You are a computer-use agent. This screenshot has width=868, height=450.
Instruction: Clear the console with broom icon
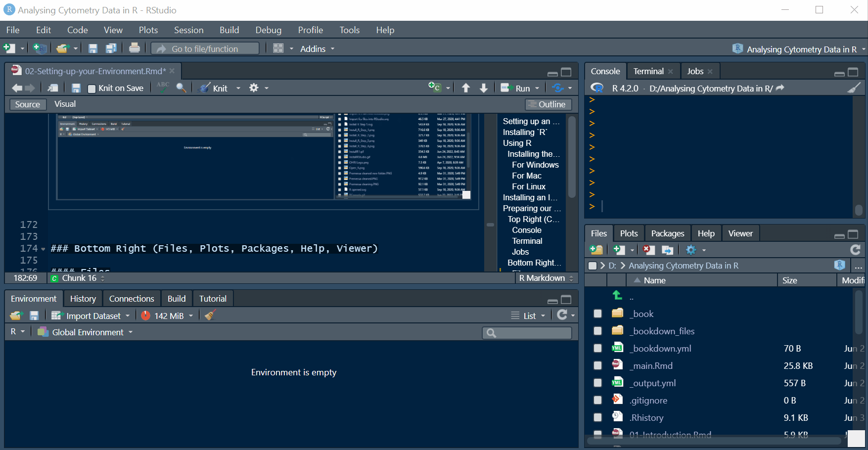[x=854, y=88]
